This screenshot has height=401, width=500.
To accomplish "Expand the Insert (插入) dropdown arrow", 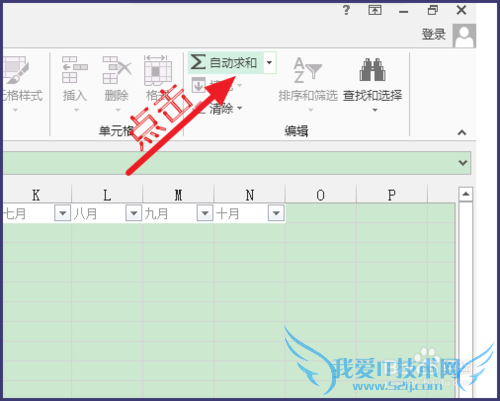I will (x=76, y=110).
